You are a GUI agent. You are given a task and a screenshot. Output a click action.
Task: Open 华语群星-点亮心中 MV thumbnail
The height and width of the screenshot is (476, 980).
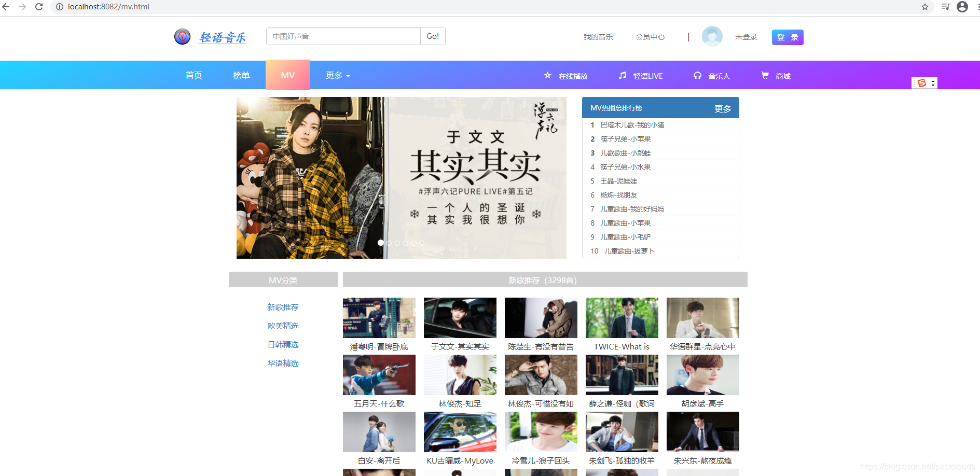coord(703,318)
